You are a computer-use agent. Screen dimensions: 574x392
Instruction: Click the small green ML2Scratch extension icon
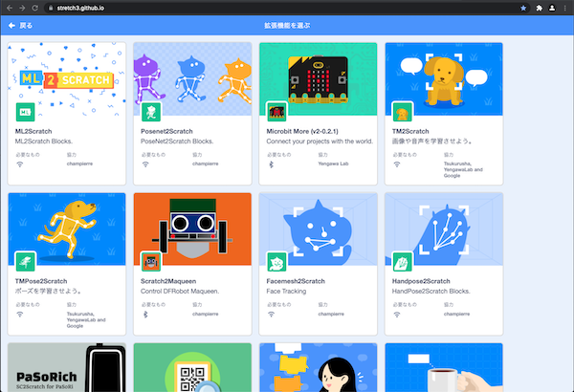click(x=25, y=112)
